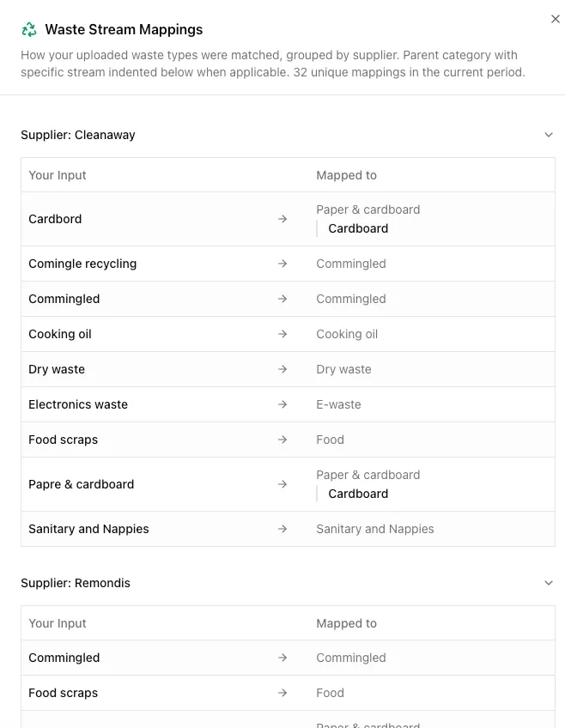Click the Mapped to column header
The height and width of the screenshot is (728, 565).
[347, 175]
